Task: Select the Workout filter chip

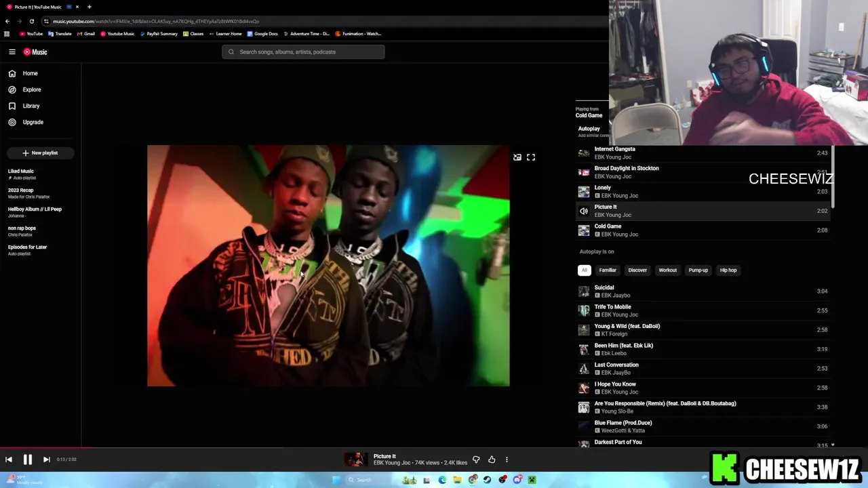Action: pyautogui.click(x=667, y=270)
